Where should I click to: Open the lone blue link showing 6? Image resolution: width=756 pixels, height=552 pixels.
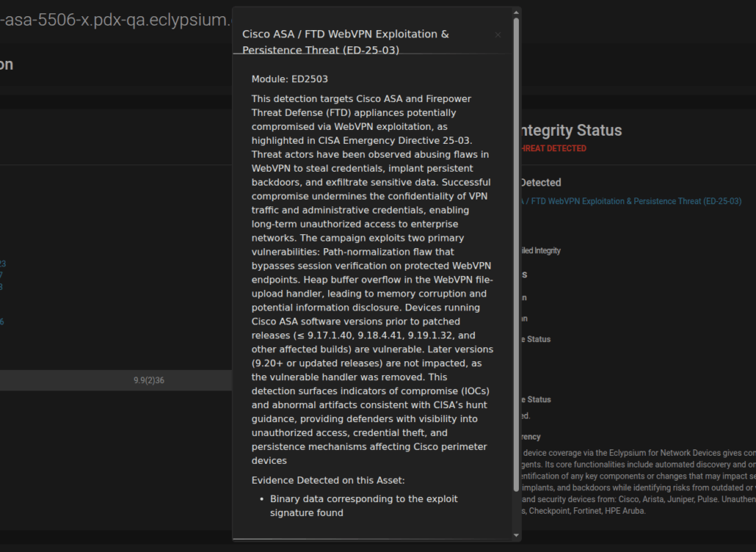[x=2, y=322]
